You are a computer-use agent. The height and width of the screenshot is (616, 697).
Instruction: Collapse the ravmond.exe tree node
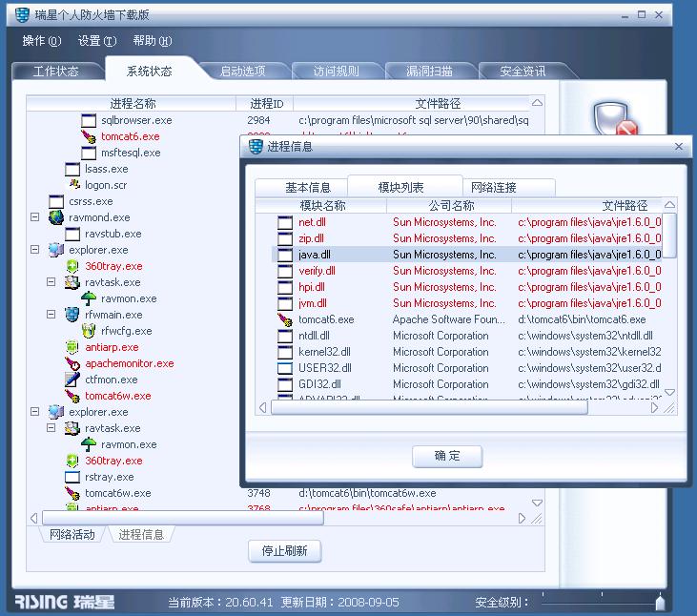click(x=34, y=217)
